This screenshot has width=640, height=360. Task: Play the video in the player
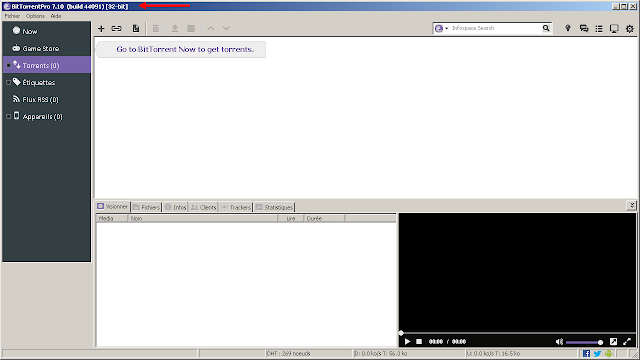407,342
